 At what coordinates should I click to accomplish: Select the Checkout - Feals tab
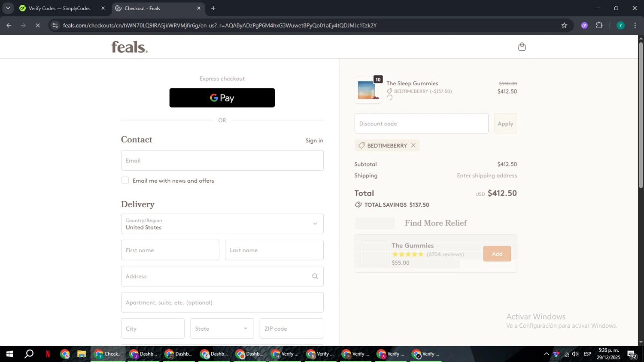[x=158, y=8]
